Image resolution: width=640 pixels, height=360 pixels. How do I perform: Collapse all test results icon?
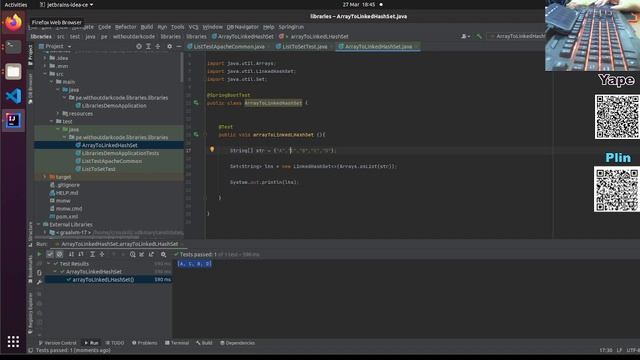pos(102,254)
